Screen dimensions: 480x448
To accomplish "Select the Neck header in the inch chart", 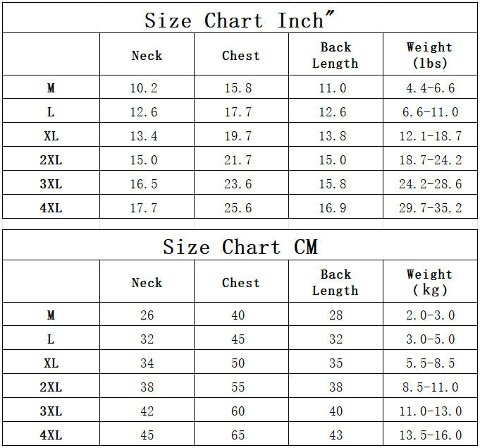I will 147,55.
